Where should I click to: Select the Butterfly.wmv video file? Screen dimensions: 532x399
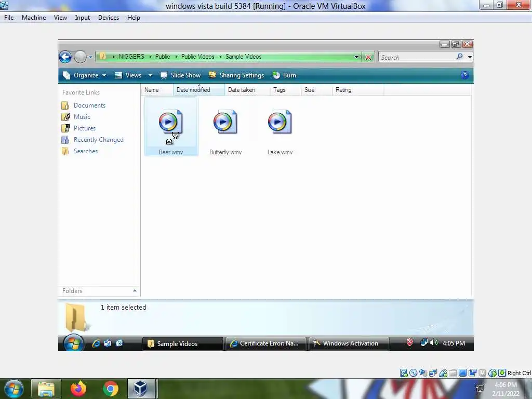pos(225,131)
